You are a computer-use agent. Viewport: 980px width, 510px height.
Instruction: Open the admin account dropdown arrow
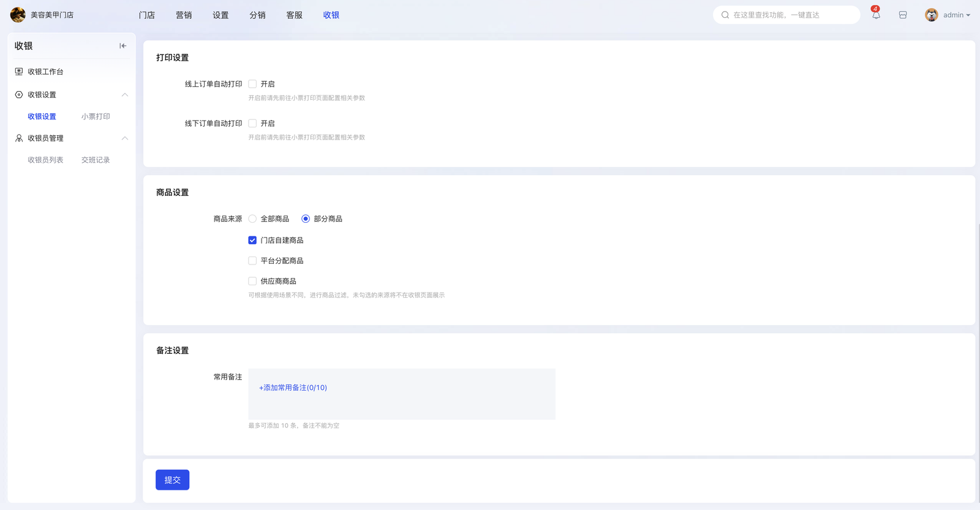coord(968,15)
